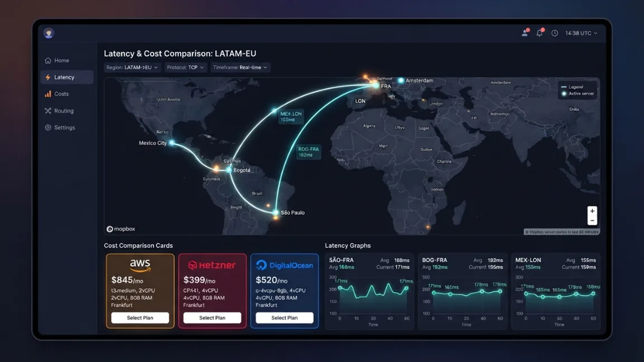The height and width of the screenshot is (362, 644).
Task: Click the Current 159ms value in MEX-LON
Action: coord(579,267)
